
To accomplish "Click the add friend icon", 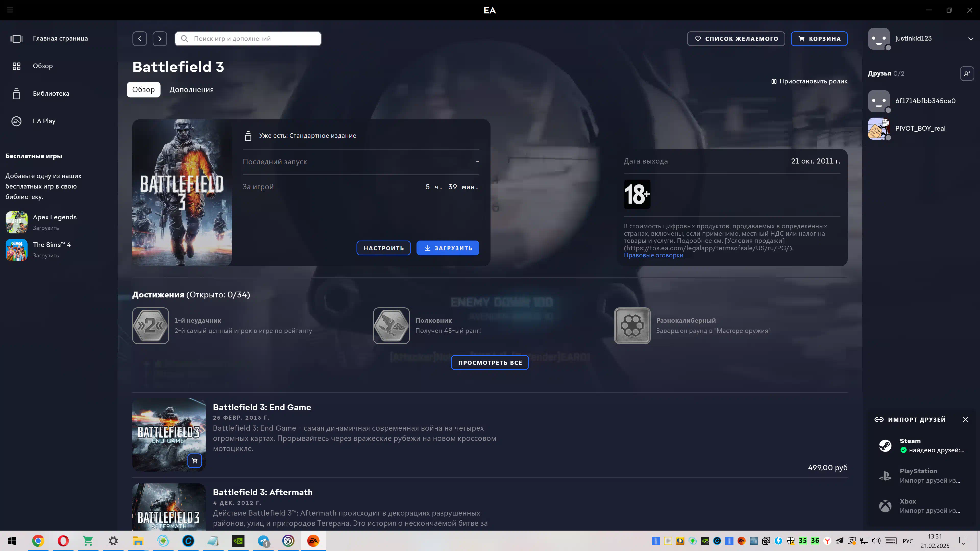I will 967,73.
